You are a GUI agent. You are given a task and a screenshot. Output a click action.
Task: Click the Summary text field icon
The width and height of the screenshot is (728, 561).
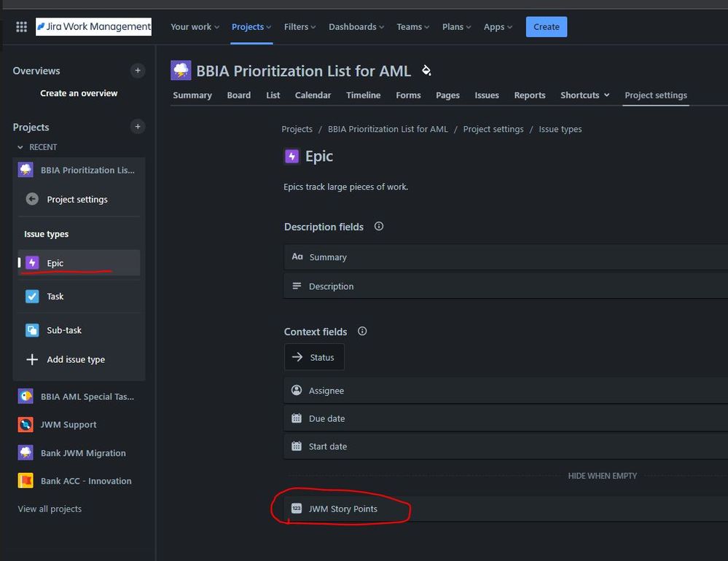tap(297, 256)
